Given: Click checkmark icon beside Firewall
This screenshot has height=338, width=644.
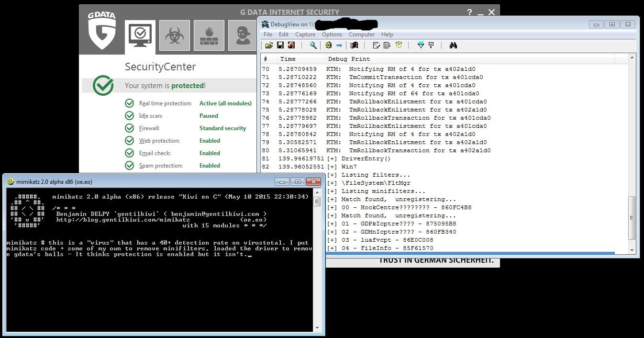Looking at the screenshot, I should point(129,128).
